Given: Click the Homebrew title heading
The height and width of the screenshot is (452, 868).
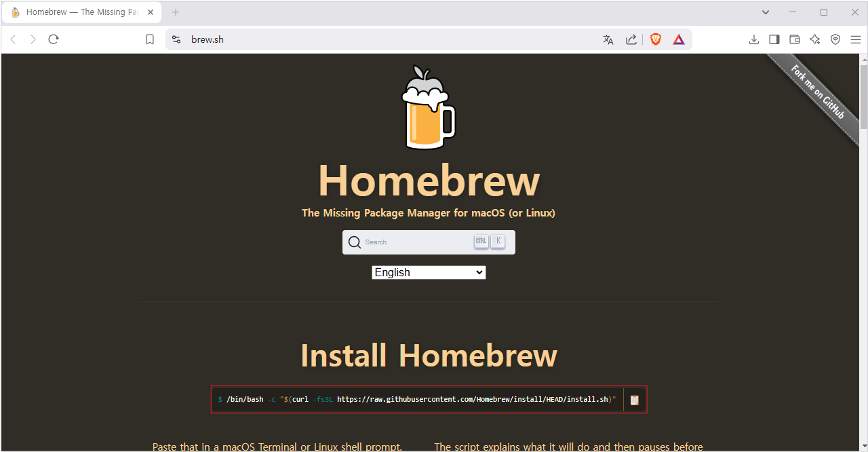Looking at the screenshot, I should click(x=429, y=181).
